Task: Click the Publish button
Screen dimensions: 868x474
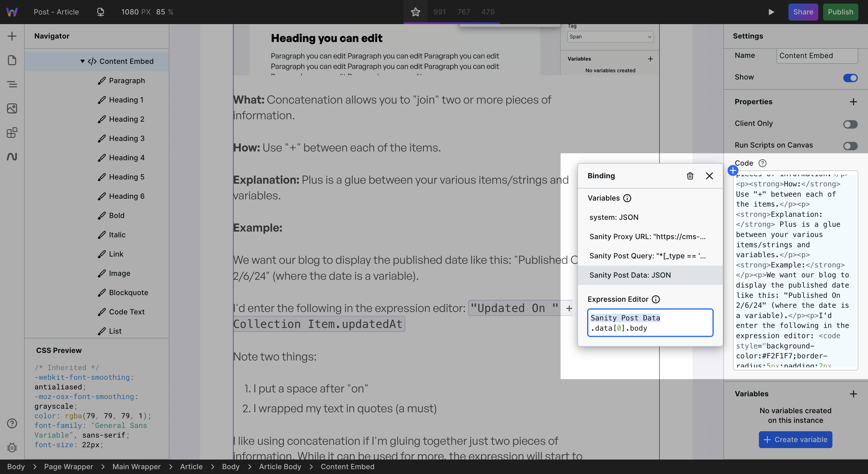Action: [840, 12]
